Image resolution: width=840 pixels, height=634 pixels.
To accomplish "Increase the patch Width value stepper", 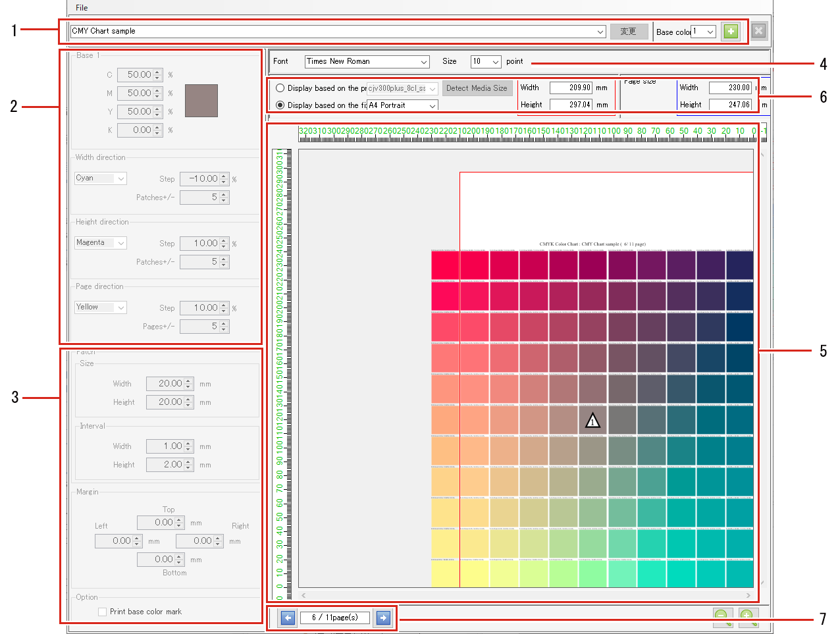I will click(189, 381).
